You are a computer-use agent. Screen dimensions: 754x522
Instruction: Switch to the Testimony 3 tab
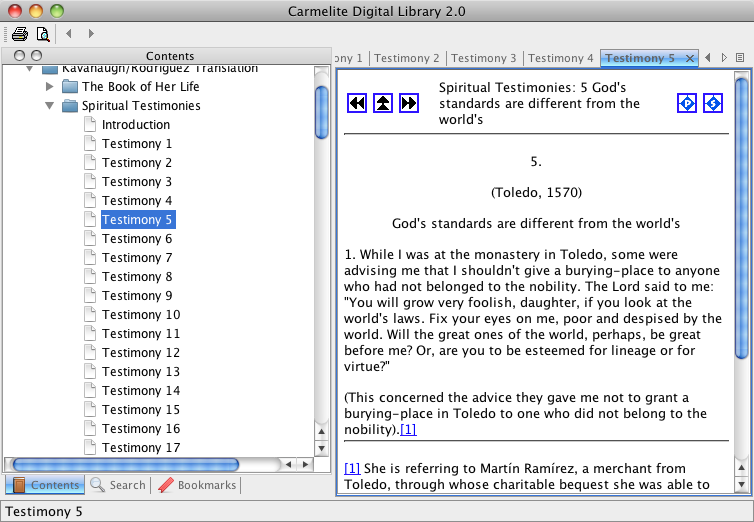[485, 58]
